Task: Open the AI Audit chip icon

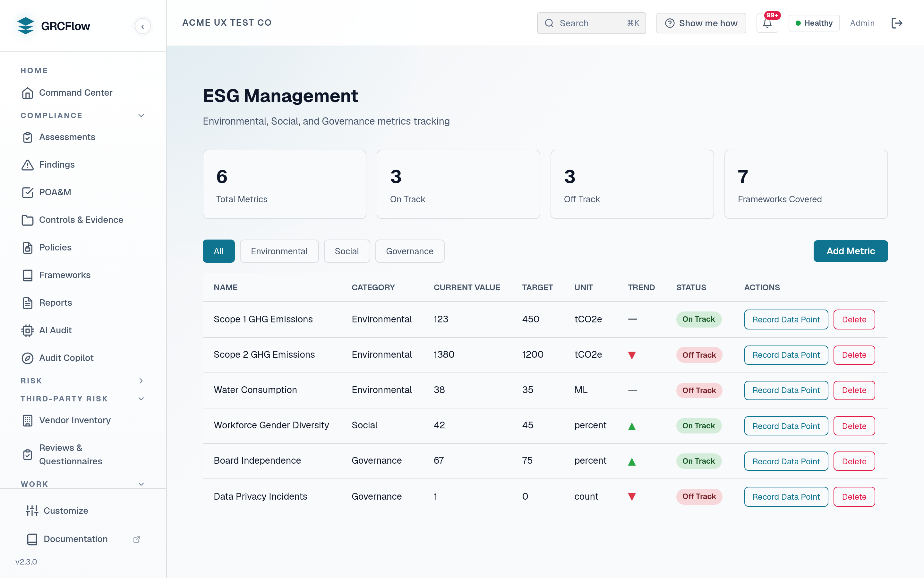Action: click(28, 330)
